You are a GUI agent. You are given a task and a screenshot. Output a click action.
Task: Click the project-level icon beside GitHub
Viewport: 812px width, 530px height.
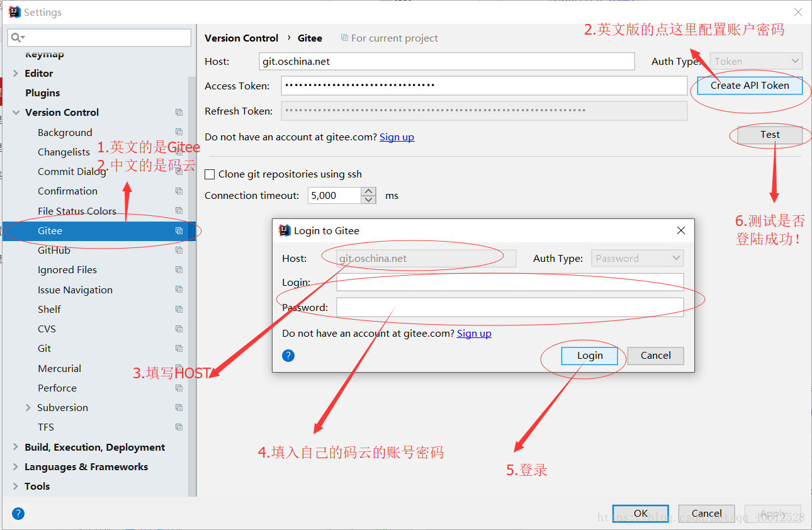179,250
